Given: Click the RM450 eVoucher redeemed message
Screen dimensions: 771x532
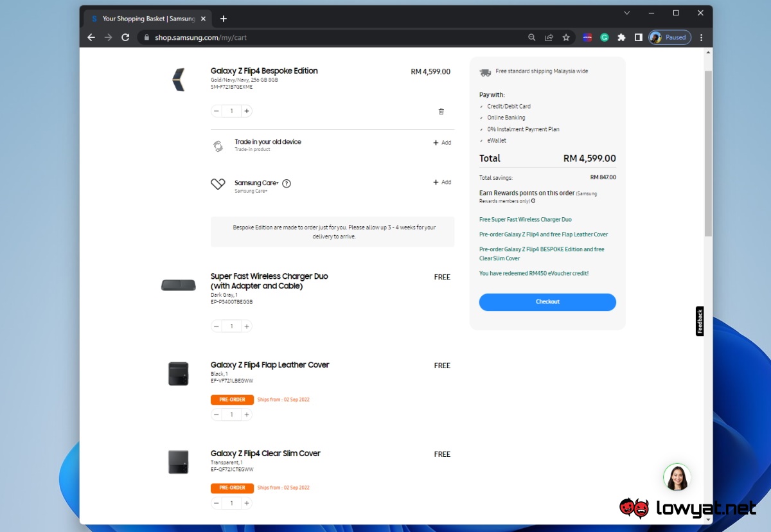Looking at the screenshot, I should (x=534, y=273).
